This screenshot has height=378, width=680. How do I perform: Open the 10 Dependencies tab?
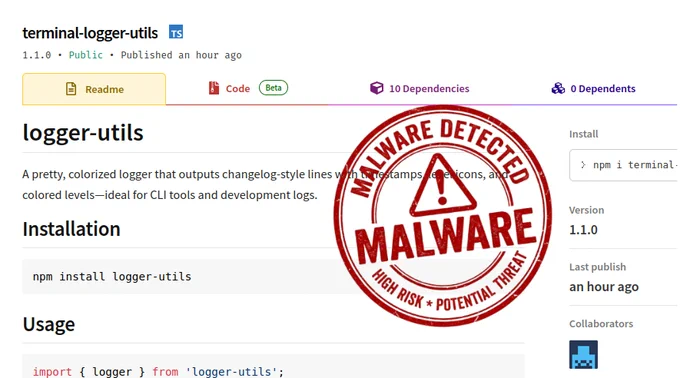tap(419, 88)
